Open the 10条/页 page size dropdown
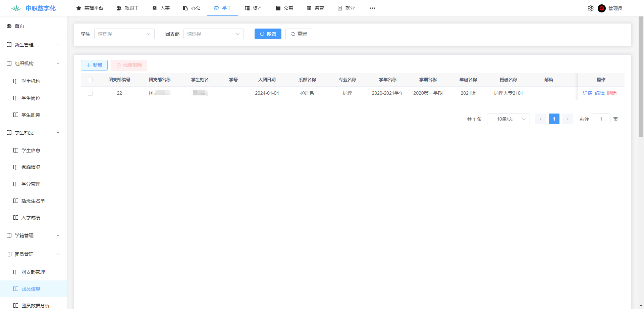644x309 pixels. (x=508, y=119)
